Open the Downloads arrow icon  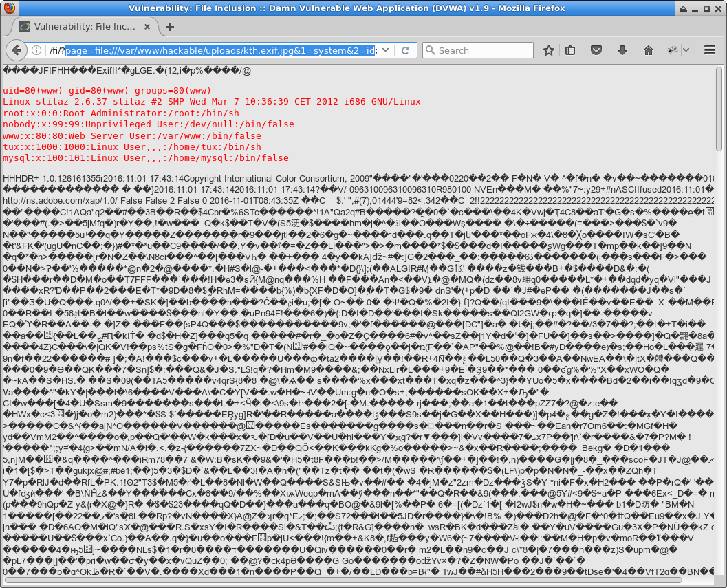click(x=622, y=50)
